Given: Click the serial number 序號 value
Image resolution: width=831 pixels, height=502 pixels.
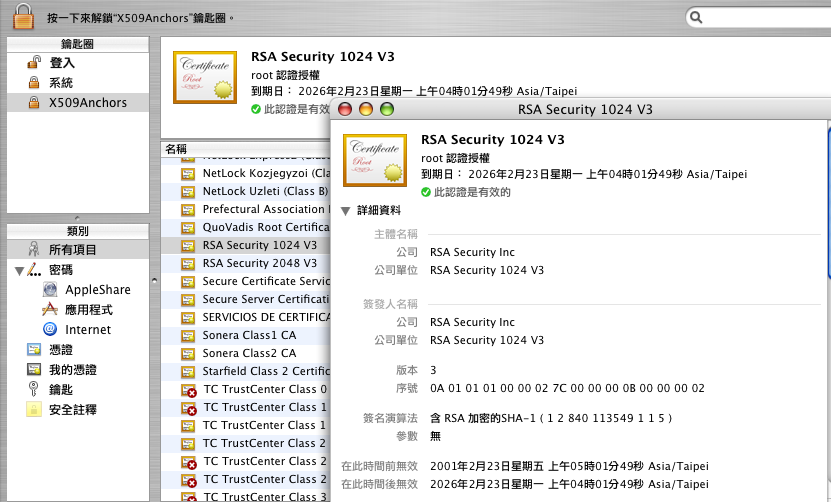Looking at the screenshot, I should pos(567,388).
